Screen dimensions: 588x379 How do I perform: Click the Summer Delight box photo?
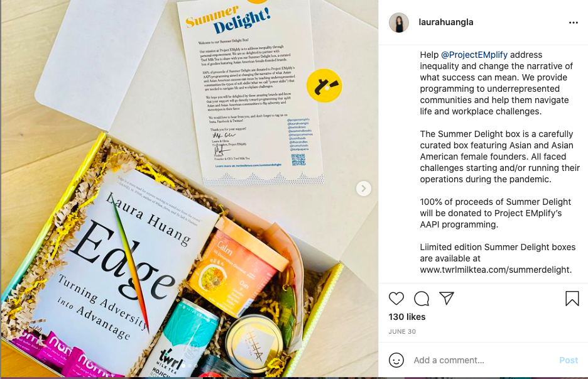[x=189, y=189]
